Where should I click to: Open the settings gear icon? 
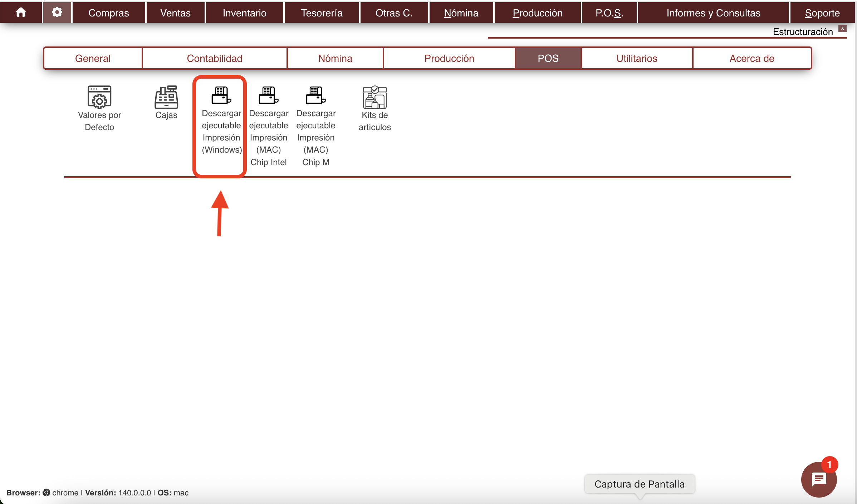point(57,13)
